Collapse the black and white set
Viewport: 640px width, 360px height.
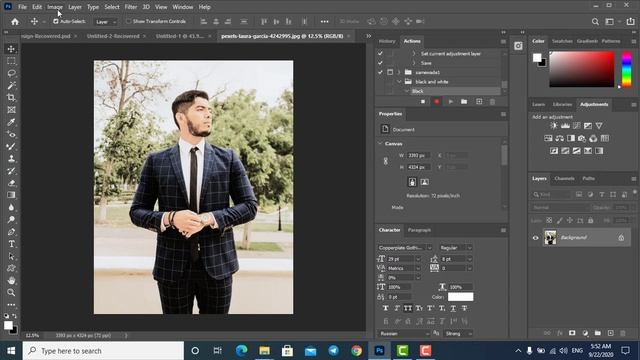pos(399,82)
